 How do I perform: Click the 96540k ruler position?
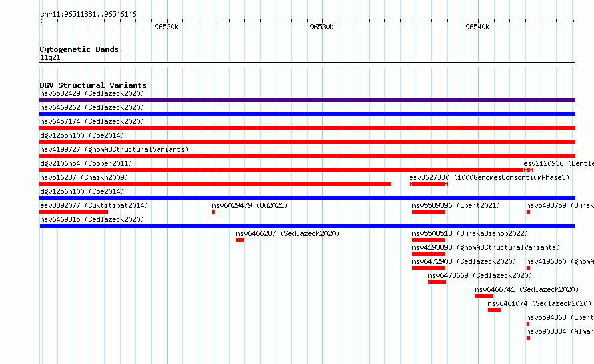coord(477,27)
